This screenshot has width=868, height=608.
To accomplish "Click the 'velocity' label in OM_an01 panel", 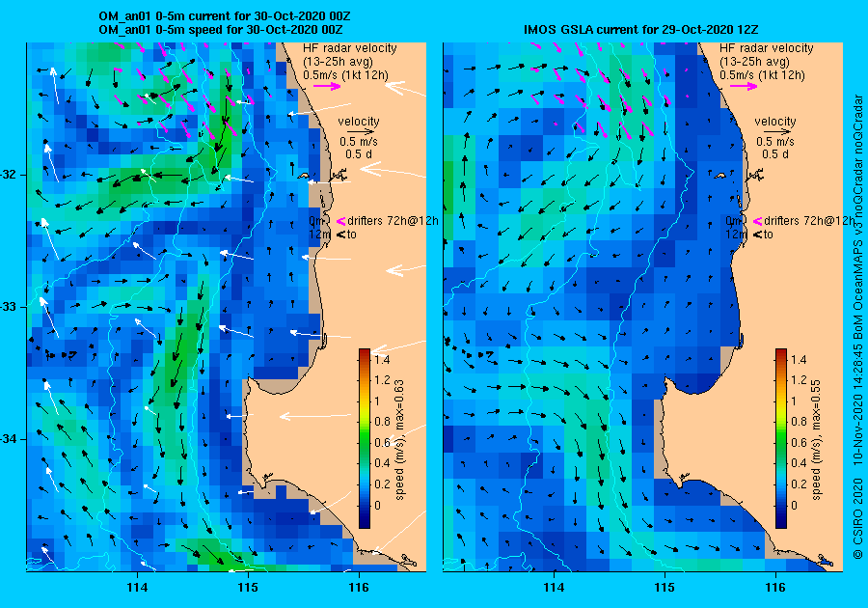I will pyautogui.click(x=359, y=122).
